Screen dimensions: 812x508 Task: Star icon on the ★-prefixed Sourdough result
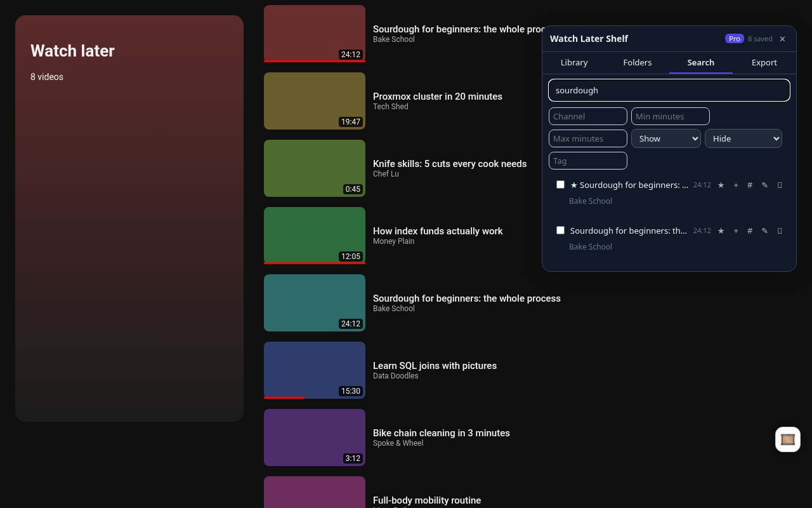click(721, 185)
